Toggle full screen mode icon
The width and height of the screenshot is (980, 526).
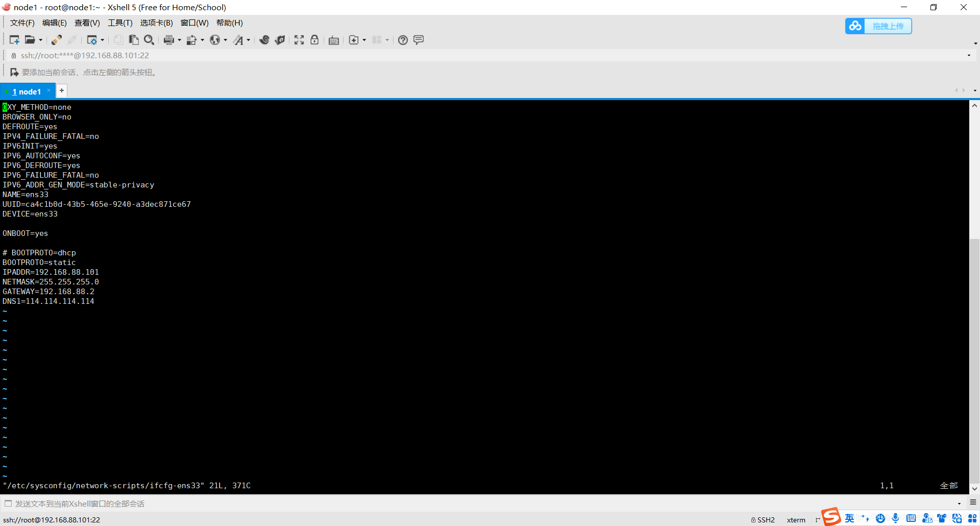299,40
